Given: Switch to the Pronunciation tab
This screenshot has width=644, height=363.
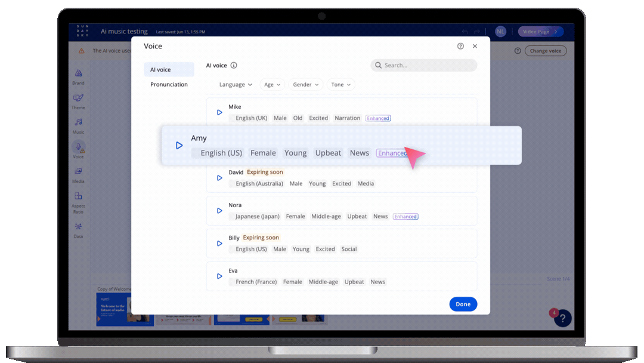Looking at the screenshot, I should (169, 85).
